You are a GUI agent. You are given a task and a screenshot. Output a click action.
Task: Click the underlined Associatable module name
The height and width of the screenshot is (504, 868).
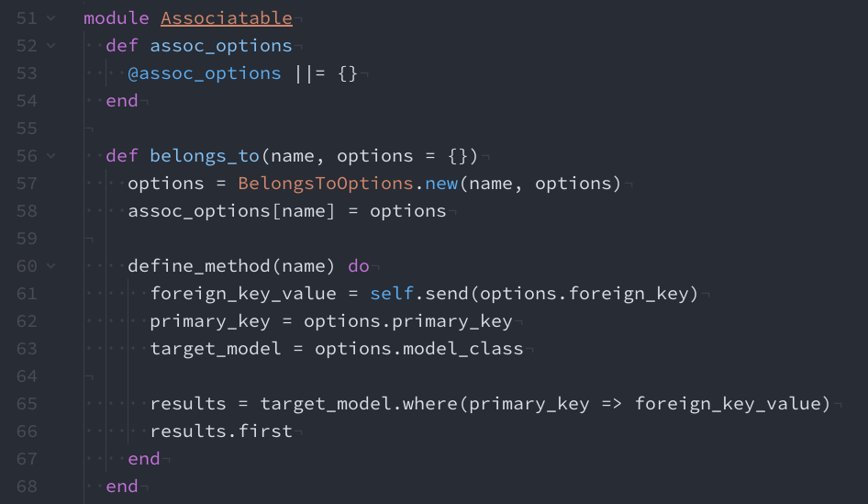(x=226, y=18)
